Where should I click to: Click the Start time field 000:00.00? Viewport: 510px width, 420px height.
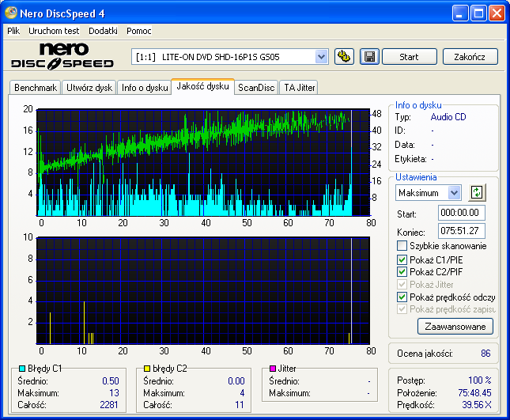(x=461, y=213)
